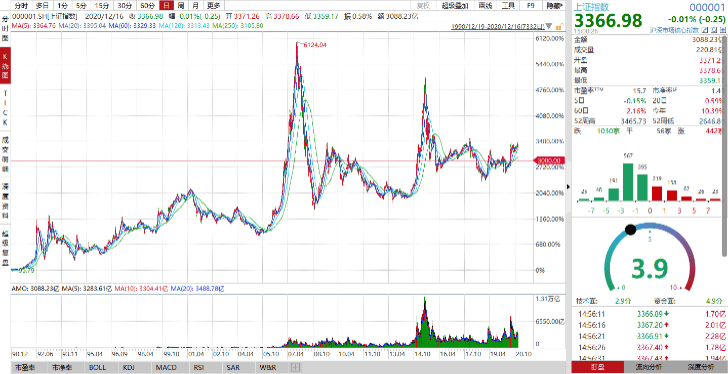Click the 超级叠加 button
Image resolution: width=728 pixels, height=374 pixels.
click(455, 6)
